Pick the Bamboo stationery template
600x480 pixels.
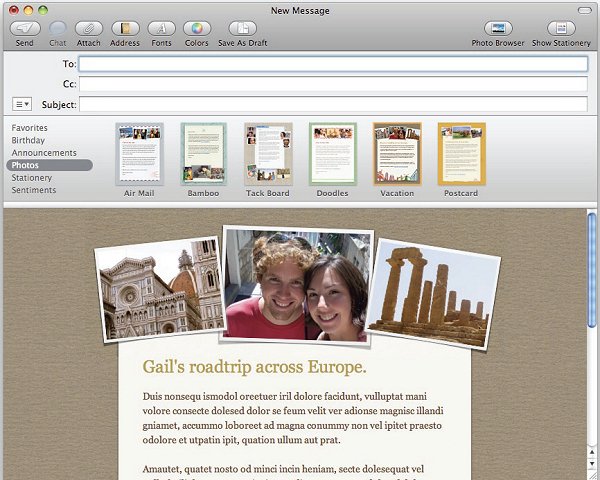(x=203, y=154)
